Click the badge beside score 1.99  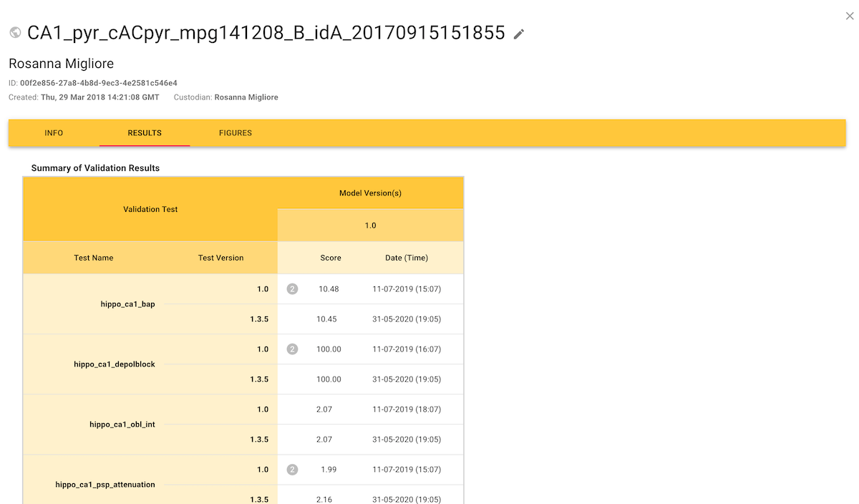click(x=292, y=470)
